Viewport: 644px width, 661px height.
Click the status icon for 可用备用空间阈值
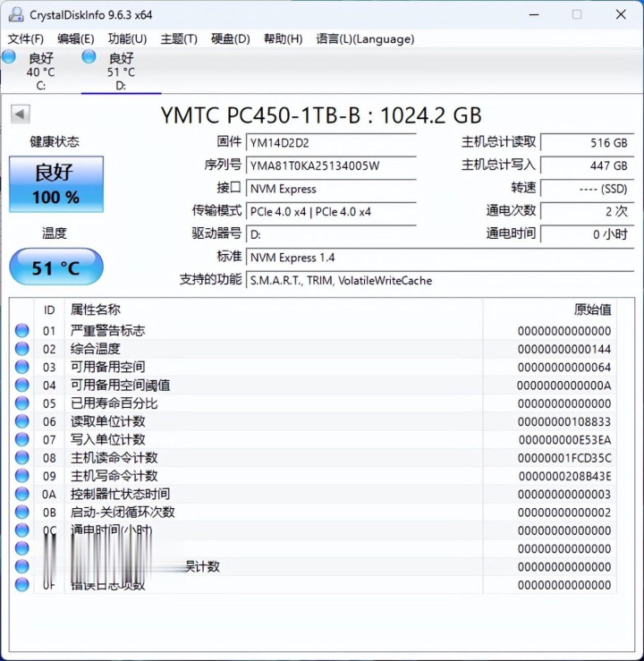22,385
